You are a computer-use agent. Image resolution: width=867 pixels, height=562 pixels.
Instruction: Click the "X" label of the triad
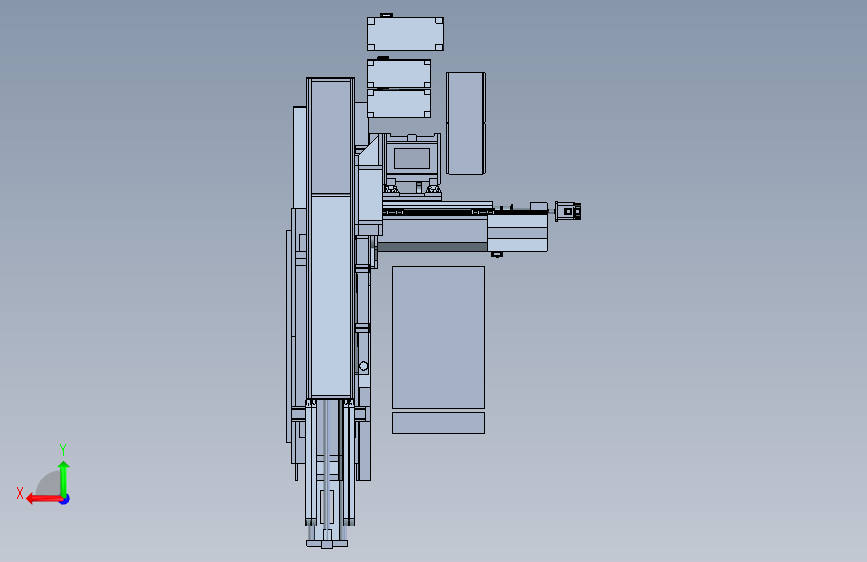coord(20,493)
